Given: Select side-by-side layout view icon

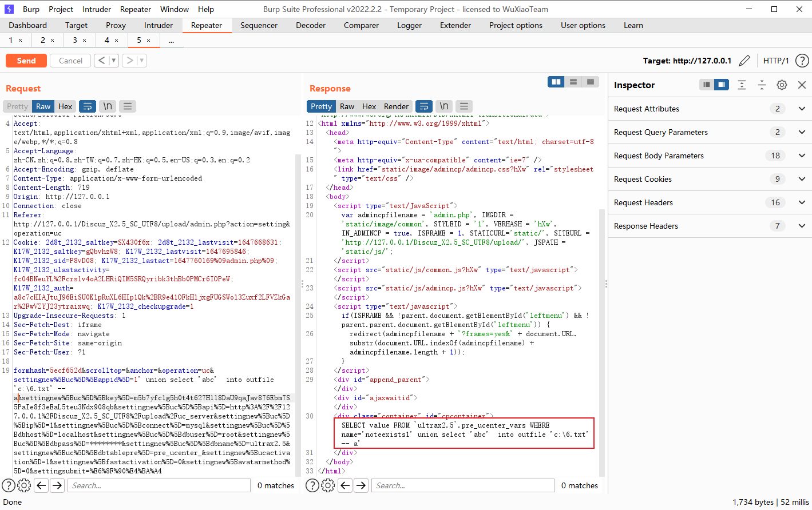Looking at the screenshot, I should (556, 82).
